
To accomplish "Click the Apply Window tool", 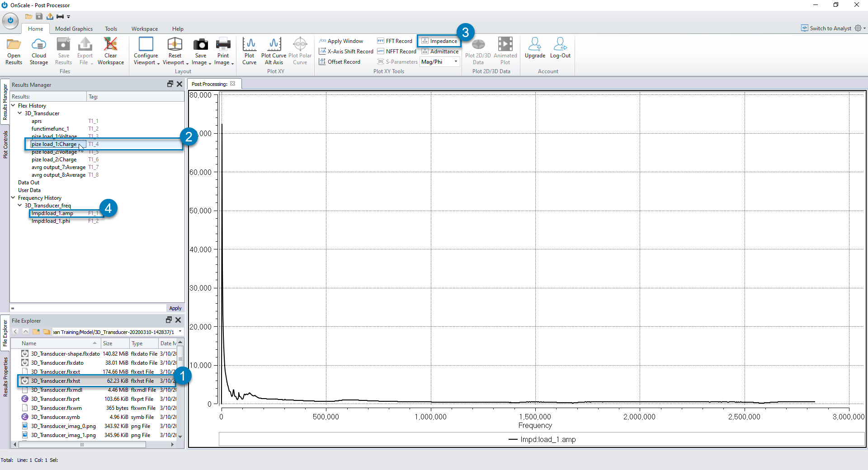I will click(x=341, y=41).
